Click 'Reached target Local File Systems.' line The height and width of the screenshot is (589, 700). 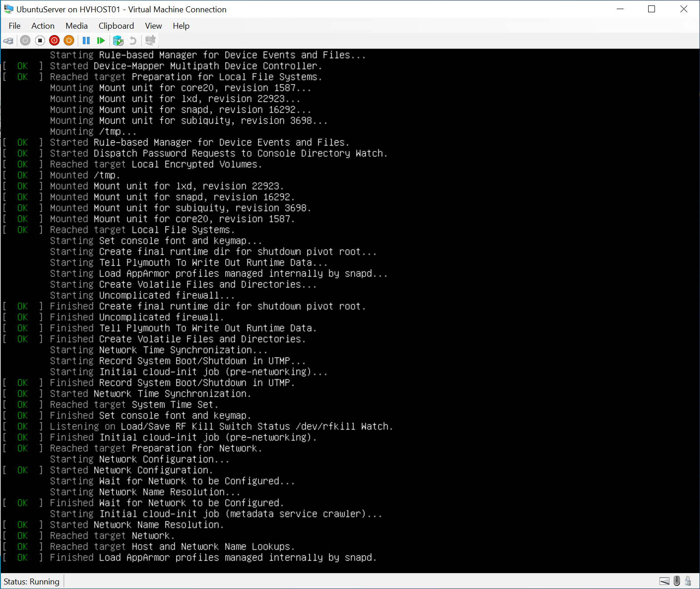pyautogui.click(x=142, y=230)
